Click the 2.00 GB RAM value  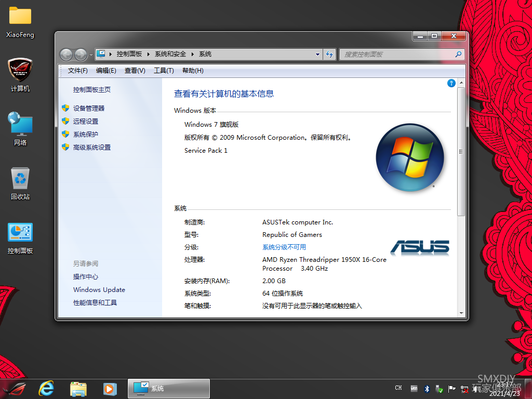(274, 281)
